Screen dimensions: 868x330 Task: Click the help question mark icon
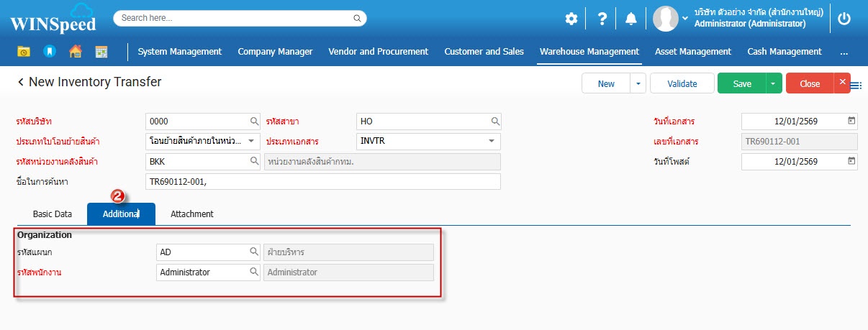(x=602, y=19)
